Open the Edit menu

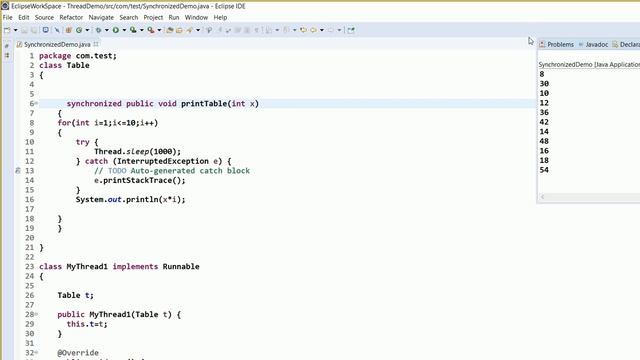pos(24,18)
